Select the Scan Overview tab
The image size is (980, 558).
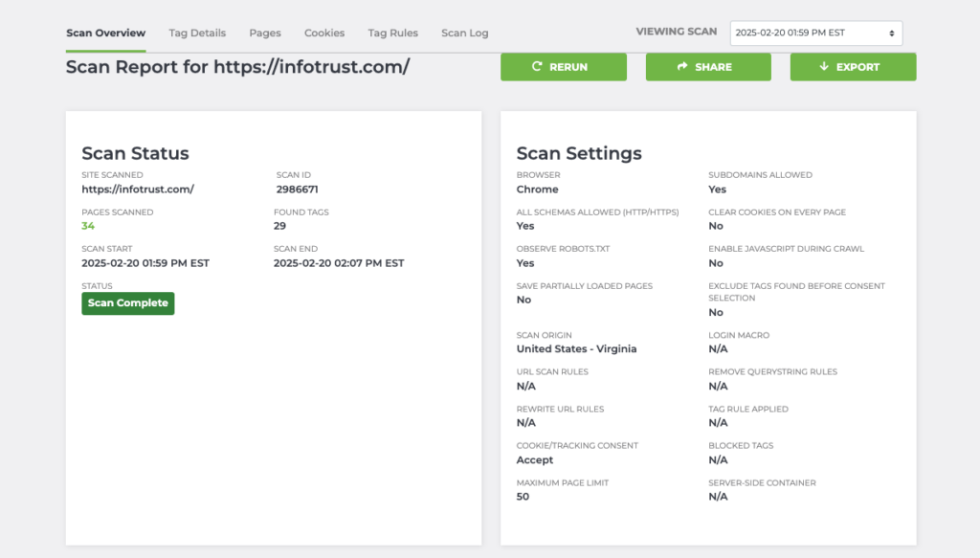pyautogui.click(x=105, y=33)
